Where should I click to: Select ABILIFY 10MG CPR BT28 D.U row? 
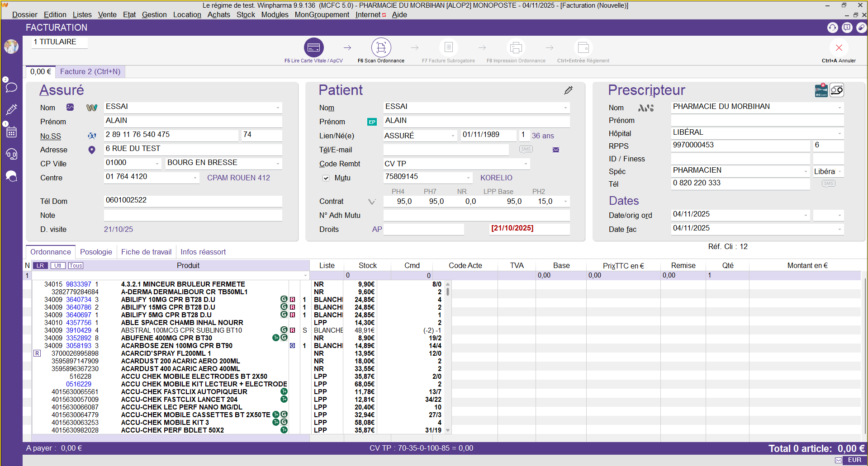[242, 300]
